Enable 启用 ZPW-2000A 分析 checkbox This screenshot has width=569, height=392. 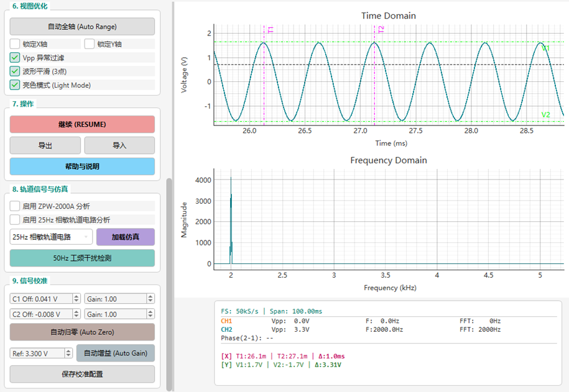click(x=15, y=206)
